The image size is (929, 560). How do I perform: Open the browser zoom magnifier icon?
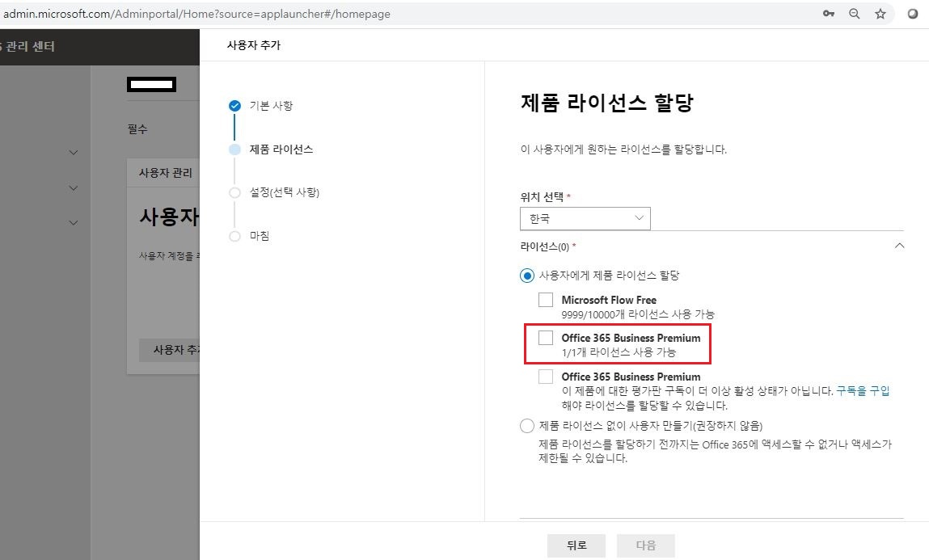(854, 14)
